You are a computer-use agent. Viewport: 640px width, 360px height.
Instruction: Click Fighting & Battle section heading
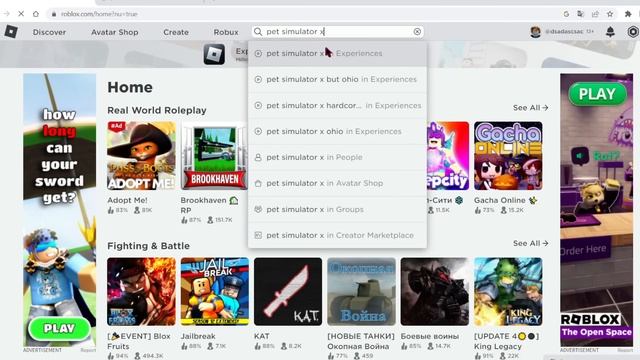149,246
